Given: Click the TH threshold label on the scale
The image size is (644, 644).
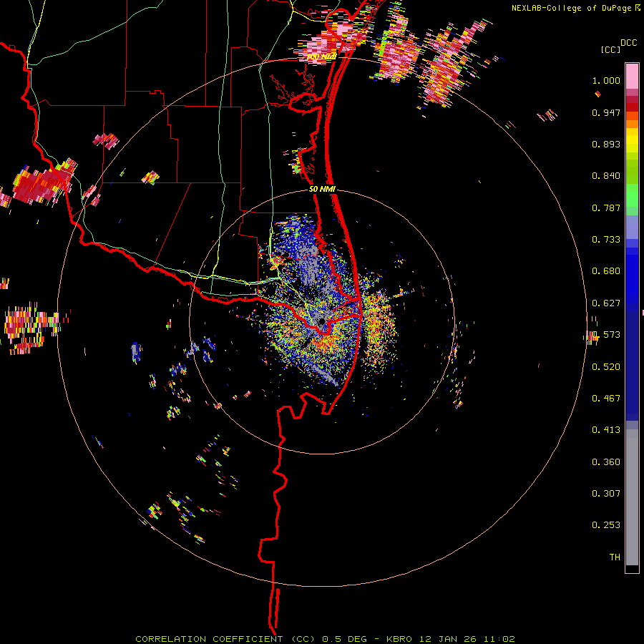Looking at the screenshot, I should (x=615, y=557).
